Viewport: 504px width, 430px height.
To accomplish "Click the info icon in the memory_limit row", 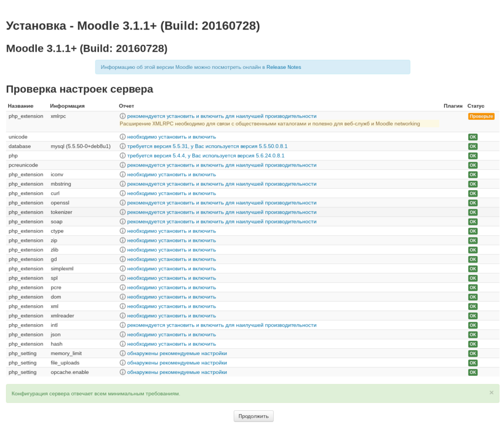I will [x=123, y=353].
